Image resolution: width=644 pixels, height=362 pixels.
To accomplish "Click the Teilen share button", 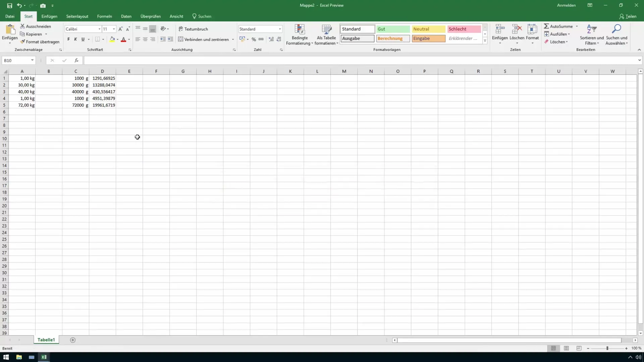I will pos(628,16).
